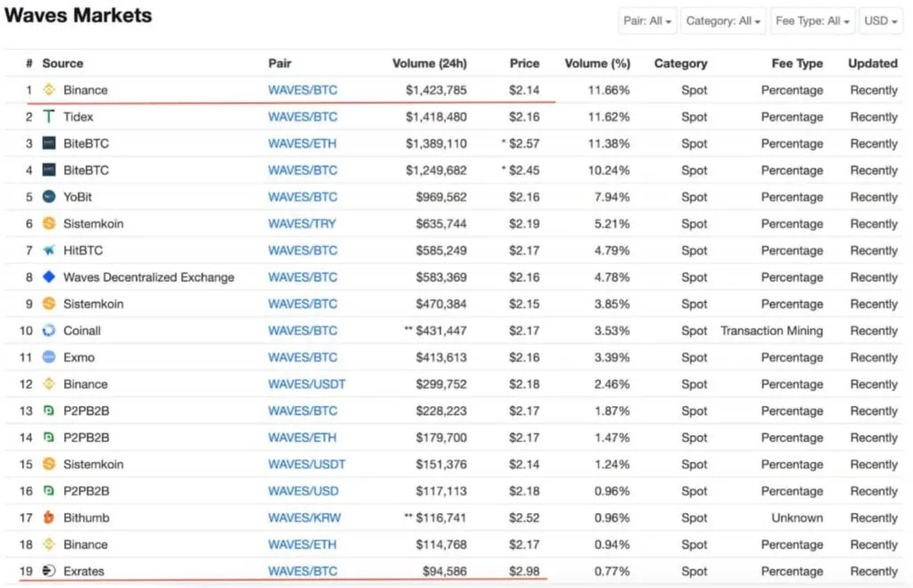Image resolution: width=913 pixels, height=588 pixels.
Task: Open the USD currency dropdown
Action: (x=880, y=21)
